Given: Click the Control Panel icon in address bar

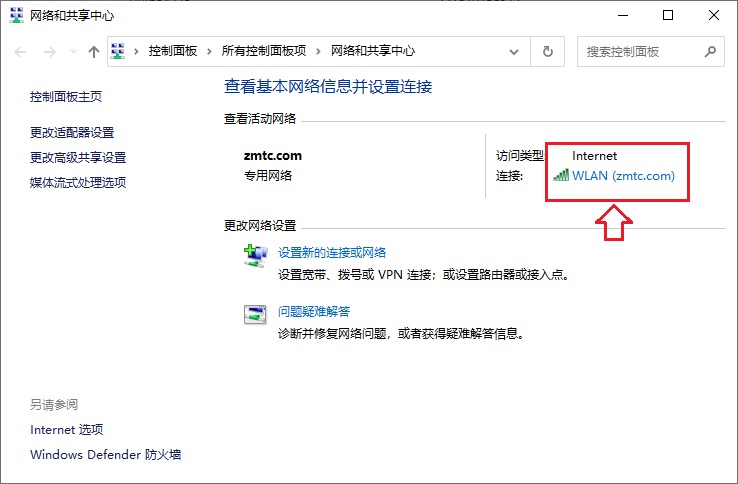Looking at the screenshot, I should pyautogui.click(x=118, y=51).
